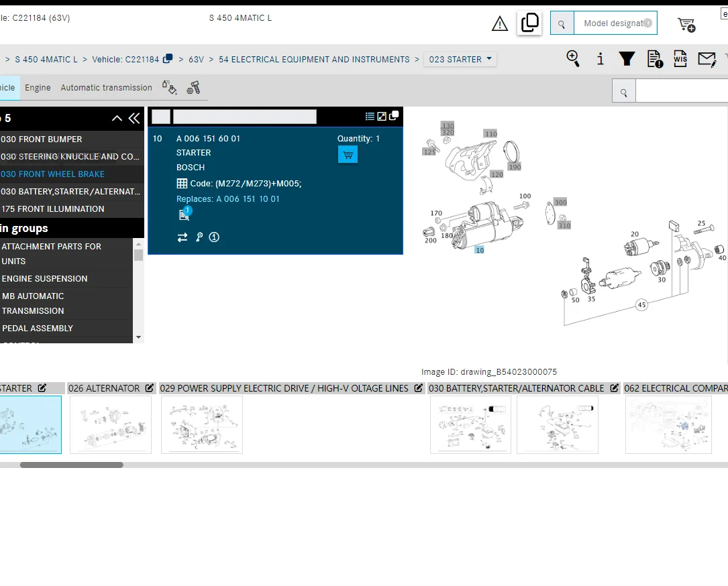Click the bolt and gear parts icon
Screen dimensions: 728x586
click(x=193, y=87)
